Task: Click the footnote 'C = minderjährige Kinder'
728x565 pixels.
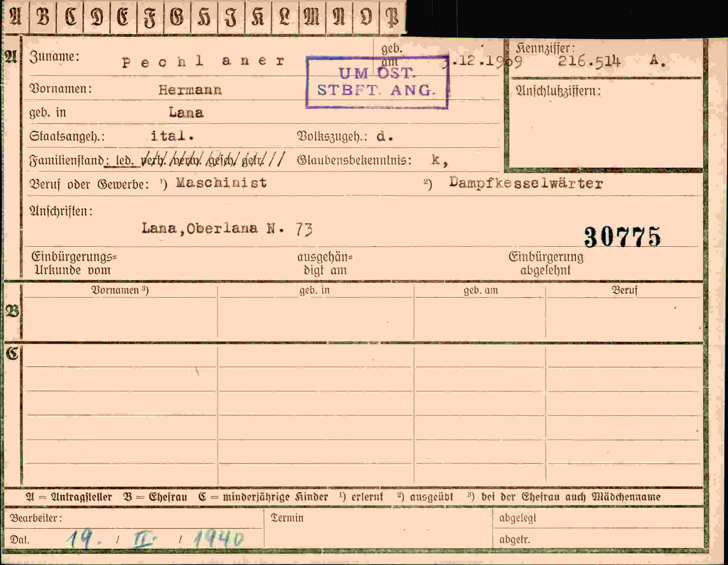Action: [x=263, y=497]
